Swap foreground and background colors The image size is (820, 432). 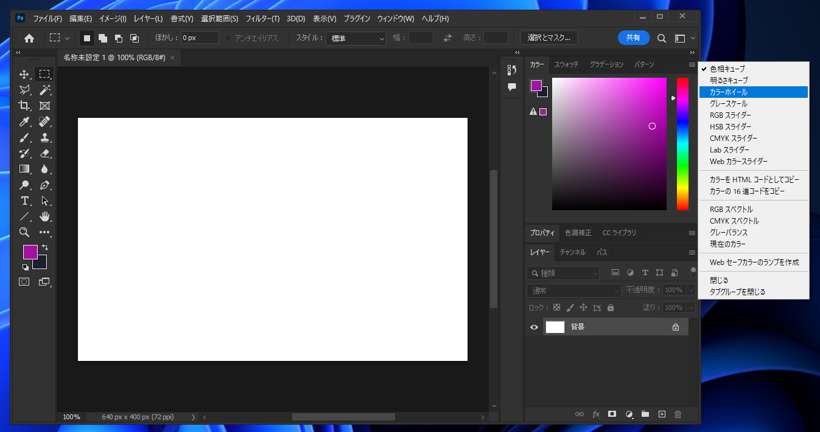(45, 247)
